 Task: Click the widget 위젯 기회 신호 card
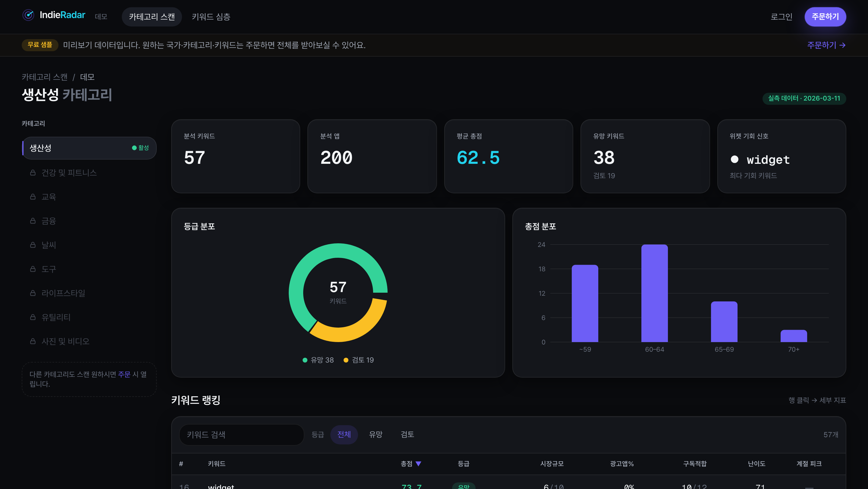(782, 156)
